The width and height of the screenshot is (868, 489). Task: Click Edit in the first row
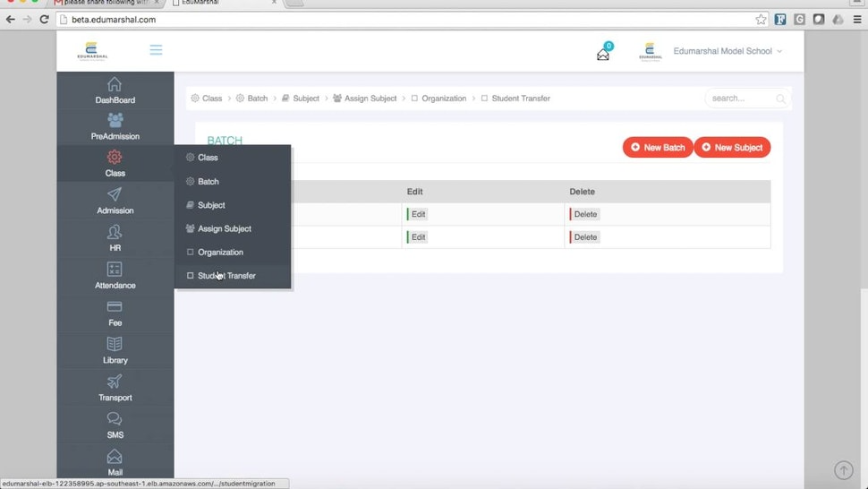(x=417, y=214)
